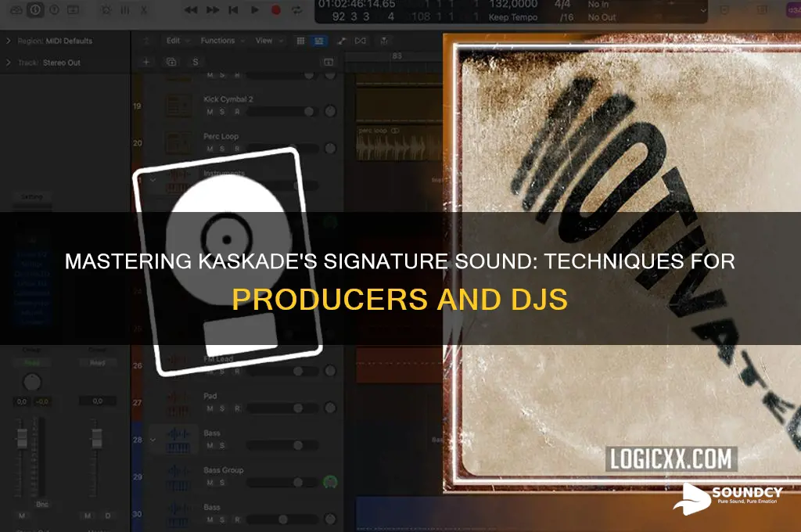Mute the Pad track

(210, 408)
